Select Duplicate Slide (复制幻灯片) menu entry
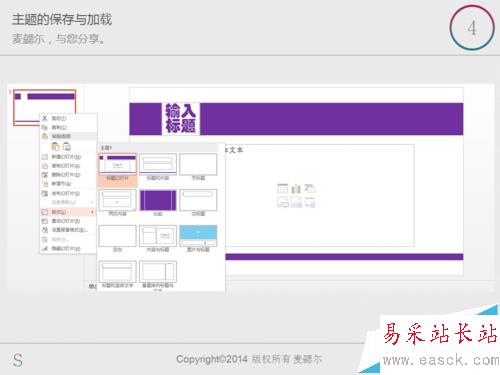Image resolution: width=500 pixels, height=375 pixels. [68, 166]
